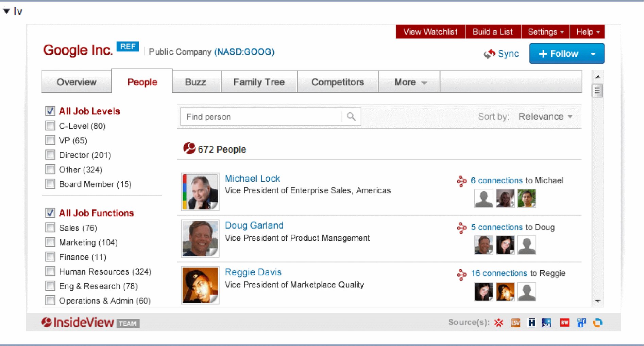Click the orange LSV source icon
Image resolution: width=644 pixels, height=346 pixels.
(515, 323)
